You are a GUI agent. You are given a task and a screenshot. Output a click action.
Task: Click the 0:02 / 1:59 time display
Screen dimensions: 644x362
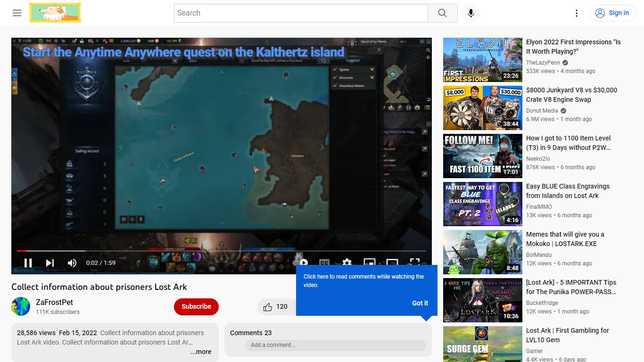pos(101,263)
